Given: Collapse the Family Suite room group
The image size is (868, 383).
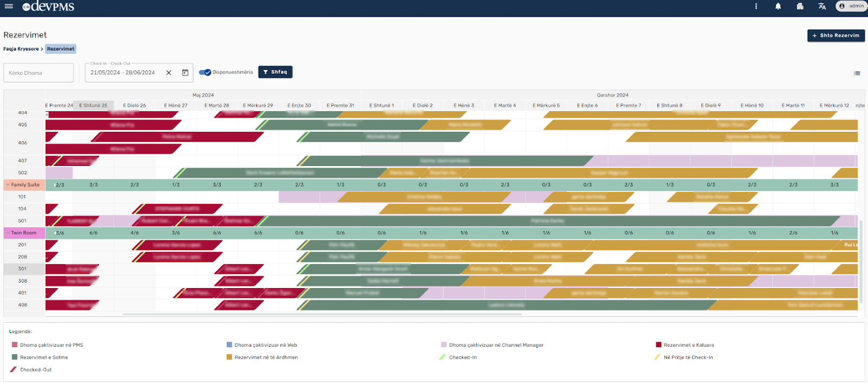Looking at the screenshot, I should point(8,185).
